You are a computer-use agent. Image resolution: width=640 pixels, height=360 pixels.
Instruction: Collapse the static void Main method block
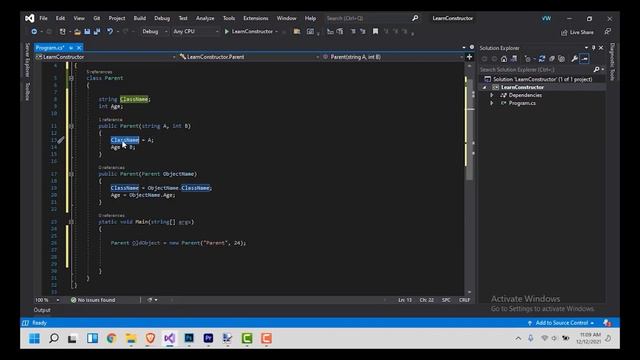click(x=71, y=222)
